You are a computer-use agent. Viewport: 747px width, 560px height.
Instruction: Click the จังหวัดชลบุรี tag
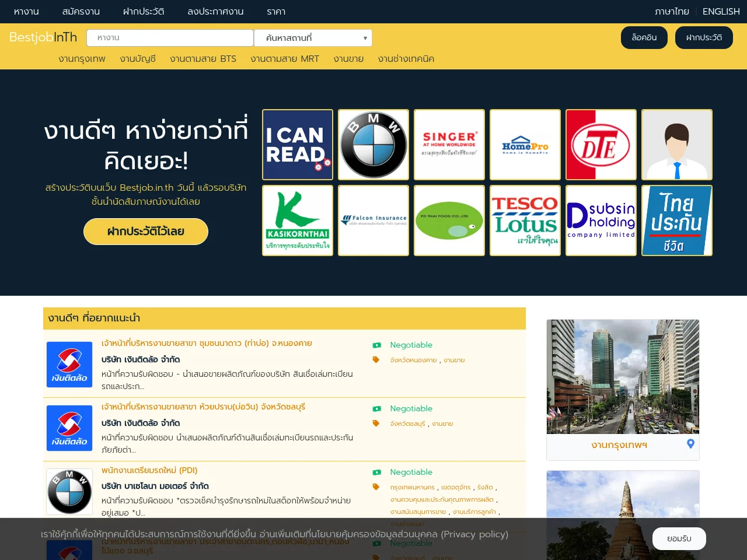[408, 424]
